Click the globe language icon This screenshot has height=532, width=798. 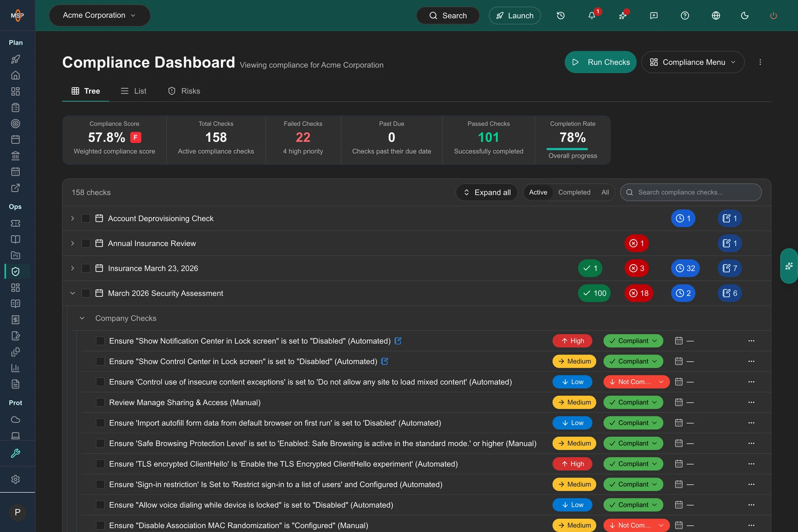[x=716, y=15]
